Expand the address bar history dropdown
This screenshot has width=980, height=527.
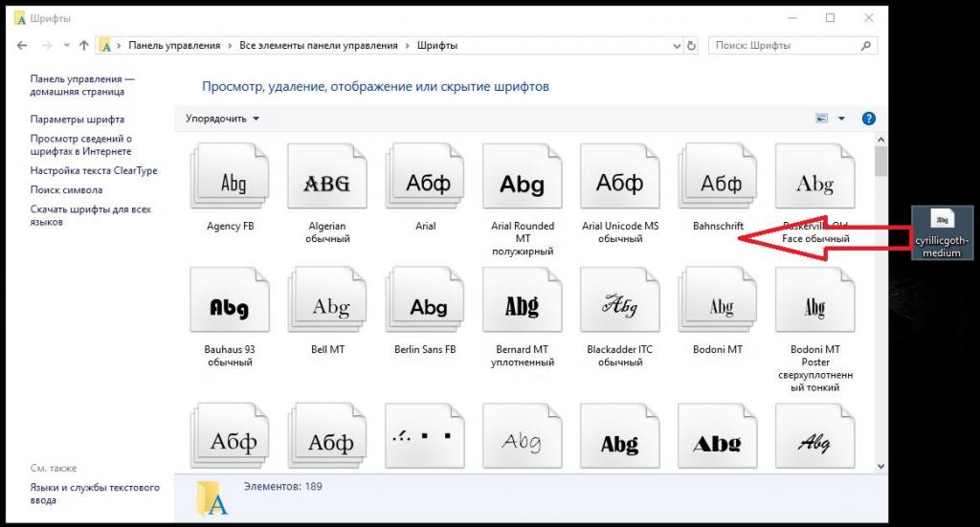[677, 46]
